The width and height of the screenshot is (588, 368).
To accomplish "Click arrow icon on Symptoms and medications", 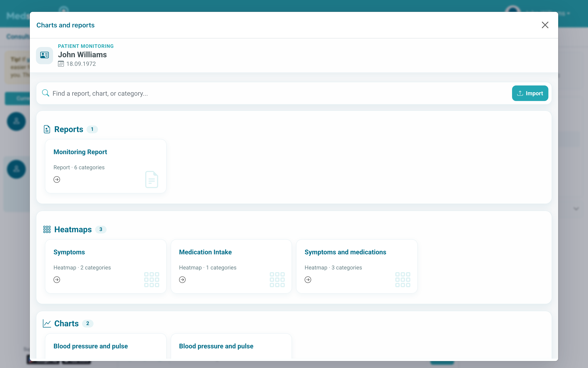I will pos(308,280).
